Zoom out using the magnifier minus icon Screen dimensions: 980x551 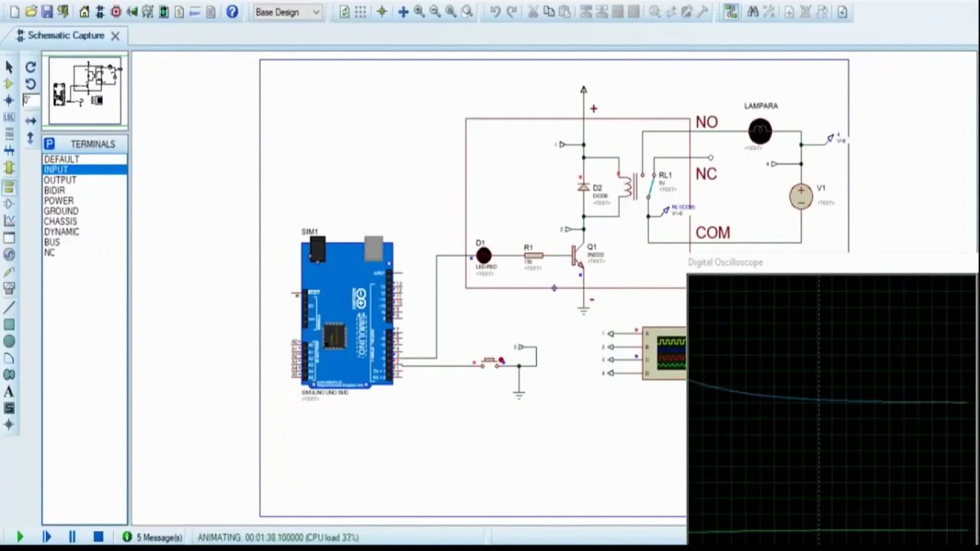[x=435, y=12]
